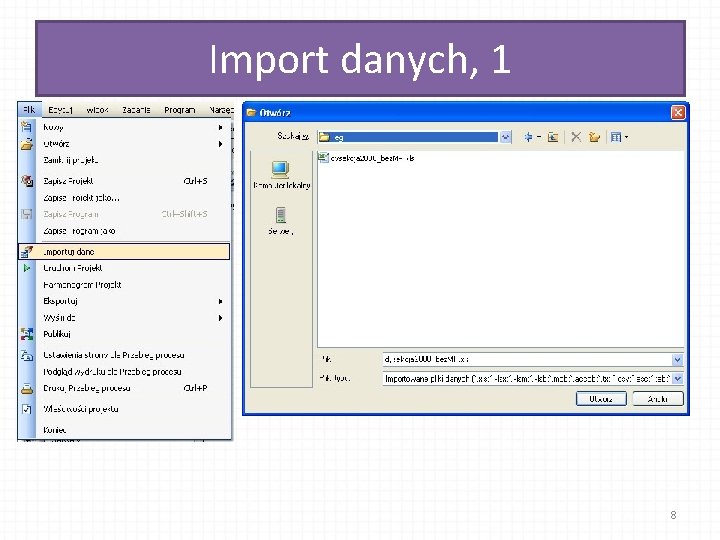Open the Edytuj menu
This screenshot has height=540, width=720.
coord(61,110)
